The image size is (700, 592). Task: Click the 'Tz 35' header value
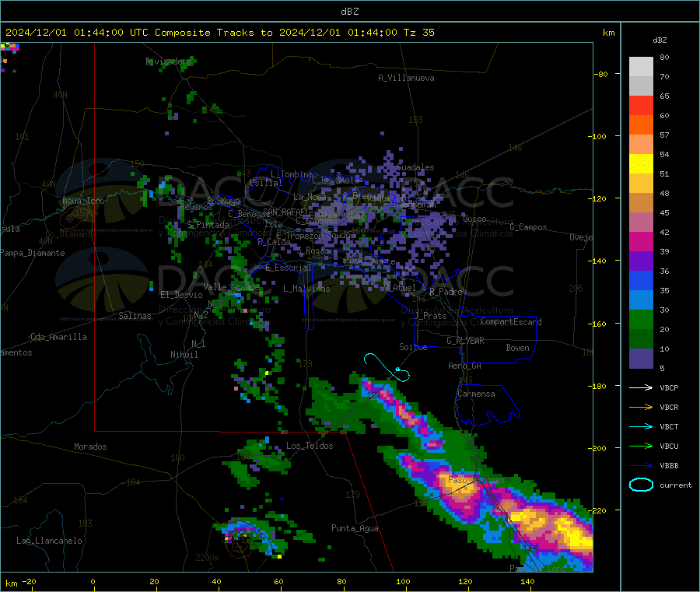pyautogui.click(x=418, y=33)
